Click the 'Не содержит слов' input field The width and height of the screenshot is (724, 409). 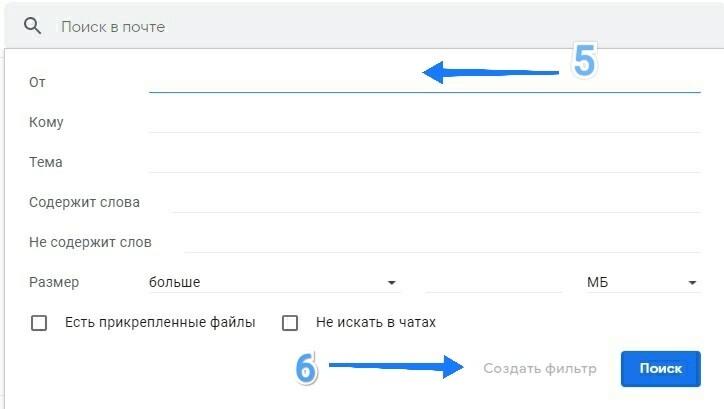[x=442, y=242]
